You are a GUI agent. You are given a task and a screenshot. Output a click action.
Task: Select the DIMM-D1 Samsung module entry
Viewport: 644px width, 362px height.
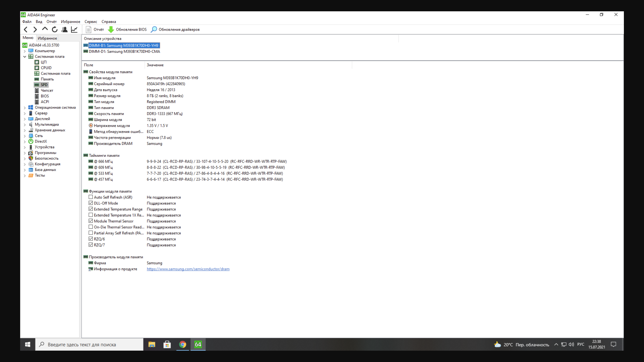pos(124,52)
